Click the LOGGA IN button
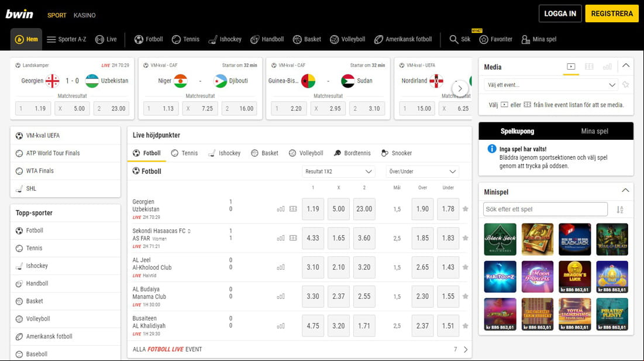The height and width of the screenshot is (361, 644). pos(560,13)
